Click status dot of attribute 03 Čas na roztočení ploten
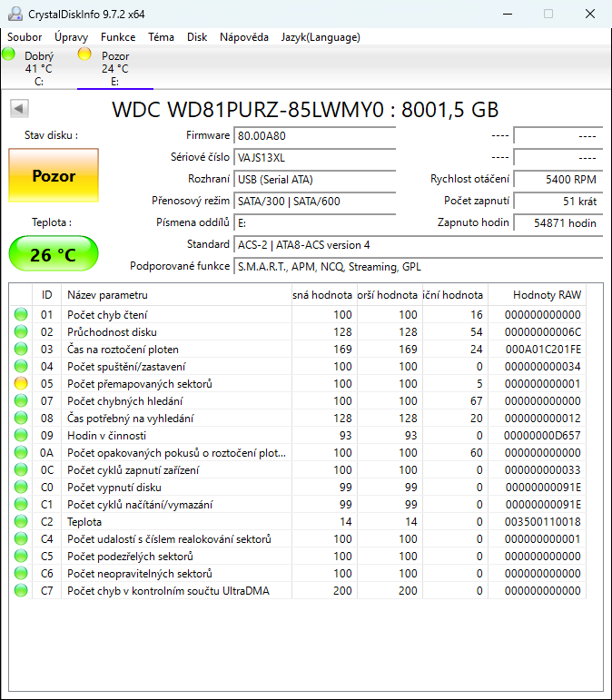The image size is (612, 700). point(21,350)
